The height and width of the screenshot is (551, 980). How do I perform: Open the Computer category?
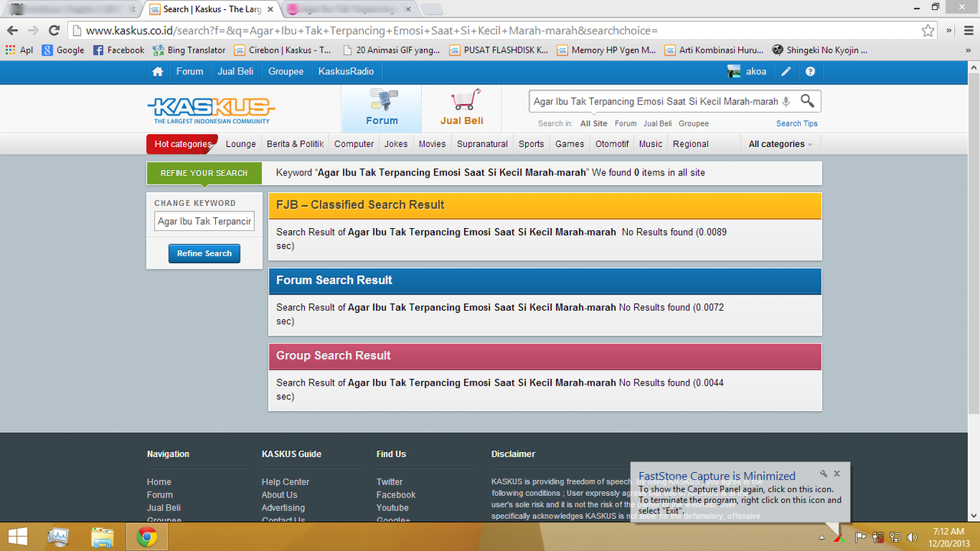point(354,144)
